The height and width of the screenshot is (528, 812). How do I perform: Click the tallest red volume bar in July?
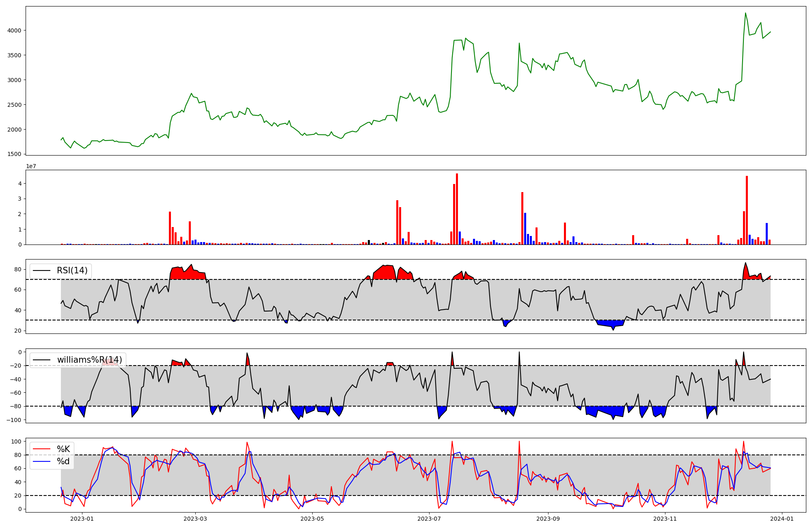click(x=457, y=209)
